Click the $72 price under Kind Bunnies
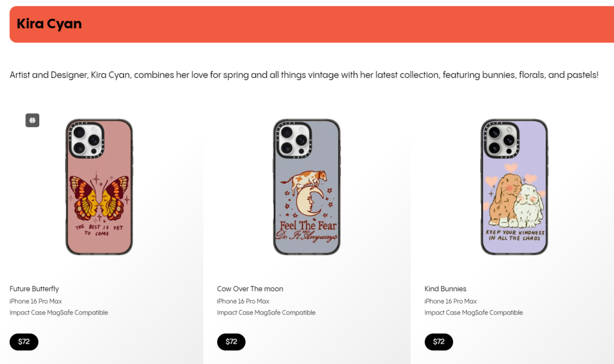The width and height of the screenshot is (614, 364). [x=438, y=342]
